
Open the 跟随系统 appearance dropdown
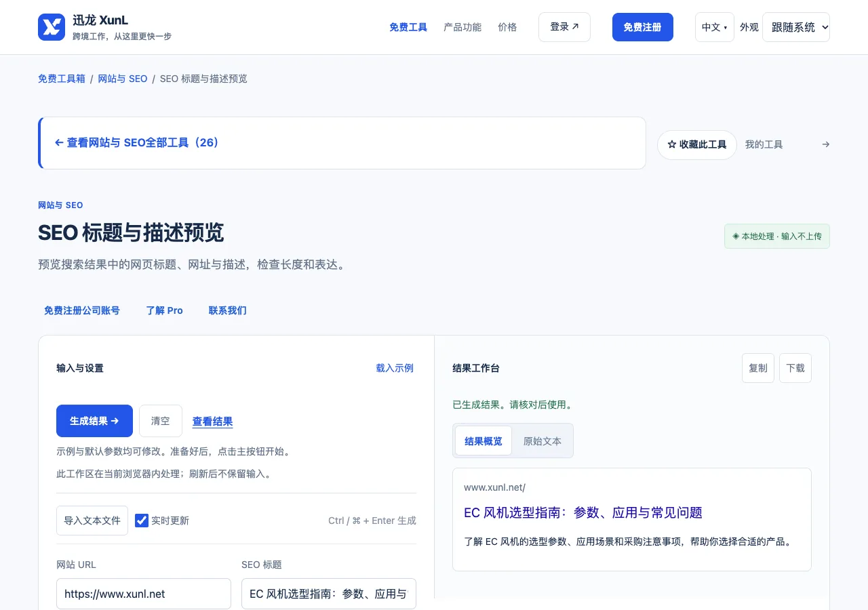point(796,27)
